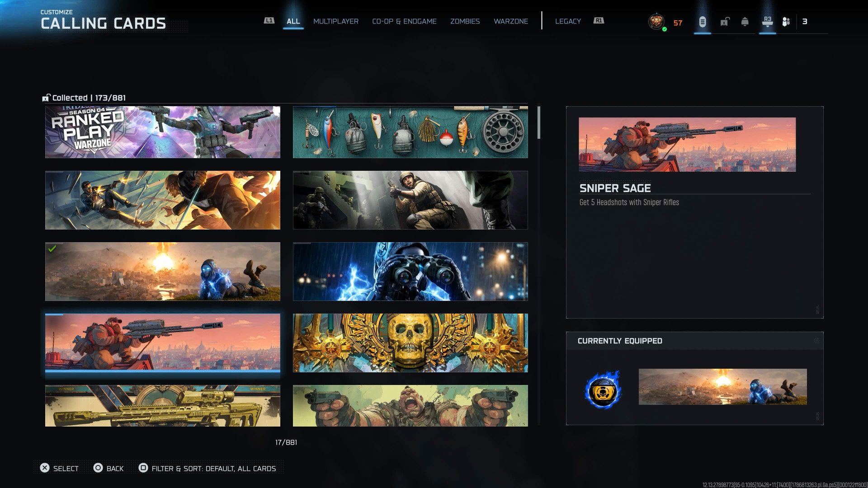This screenshot has height=488, width=868.
Task: Click the party count 3
Action: tap(805, 21)
